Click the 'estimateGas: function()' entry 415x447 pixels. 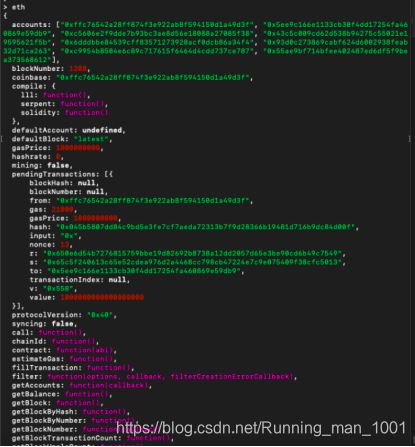click(64, 359)
